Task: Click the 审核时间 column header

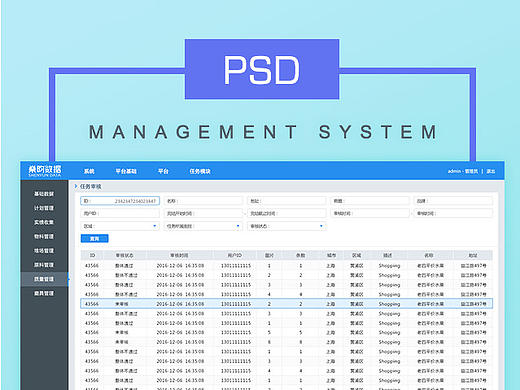Action: [179, 255]
